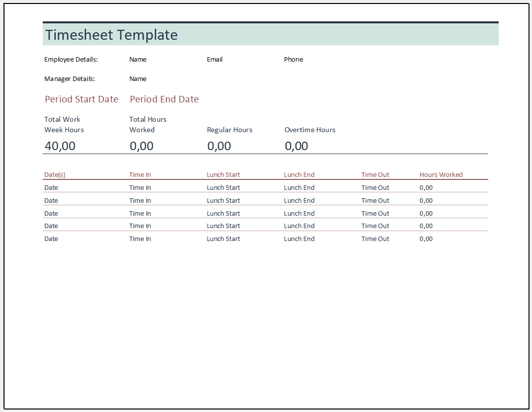Select the 40,00 Total Work Week Hours value

pos(60,146)
